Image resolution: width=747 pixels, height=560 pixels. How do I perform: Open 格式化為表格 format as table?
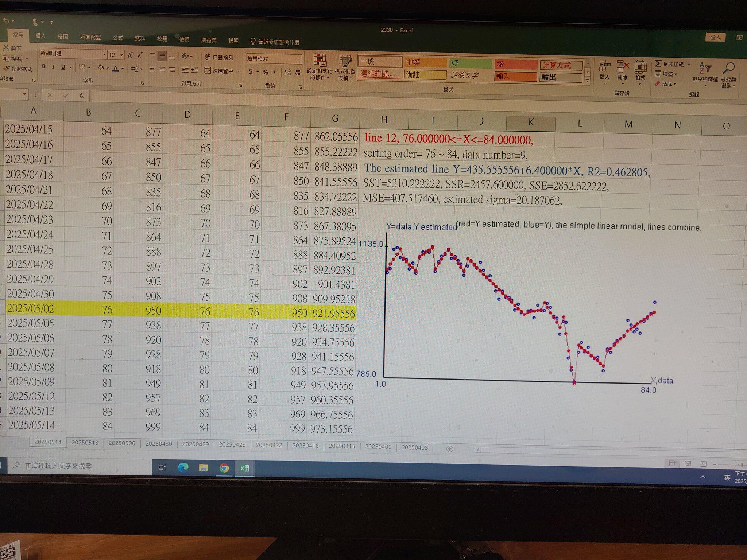click(345, 68)
